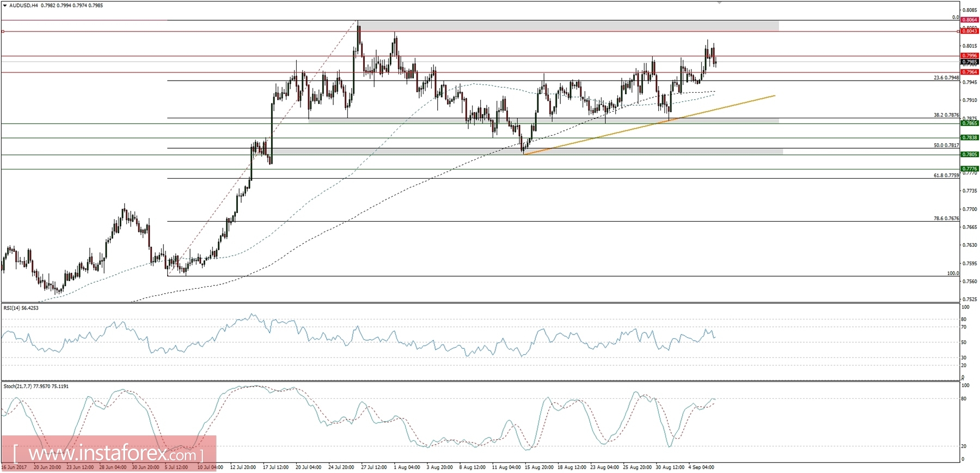
Task: Click the 0.7735 price scale value
Action: (x=970, y=191)
